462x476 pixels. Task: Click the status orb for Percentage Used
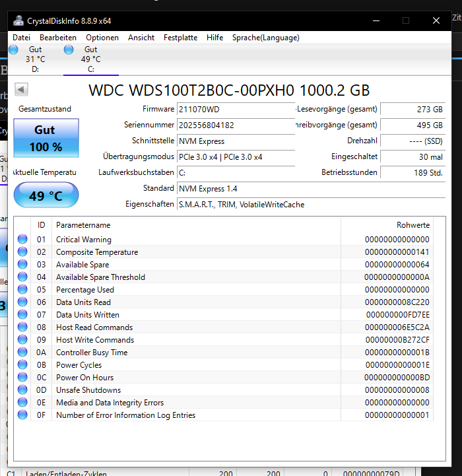click(x=22, y=289)
